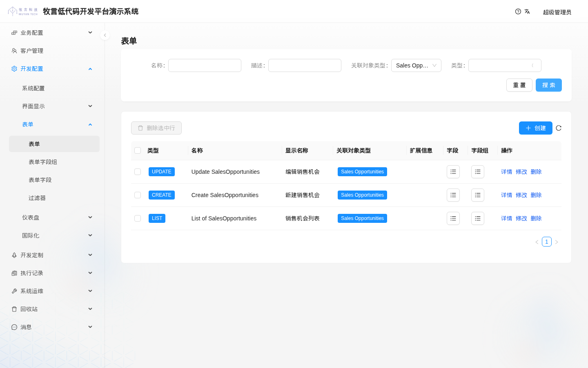
Task: Check the CREATE row checkbox
Action: [138, 195]
